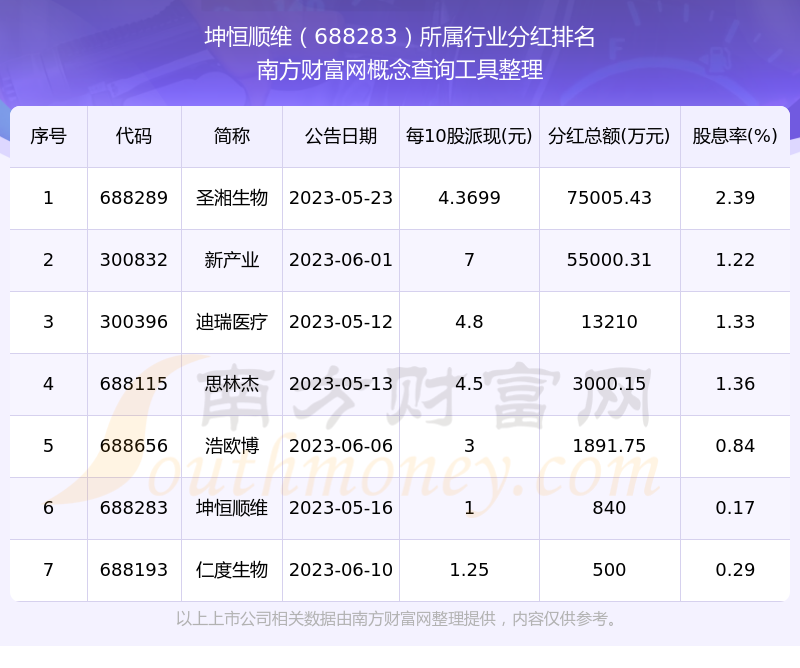
Task: Click dividend yield 1.33
Action: 735,322
